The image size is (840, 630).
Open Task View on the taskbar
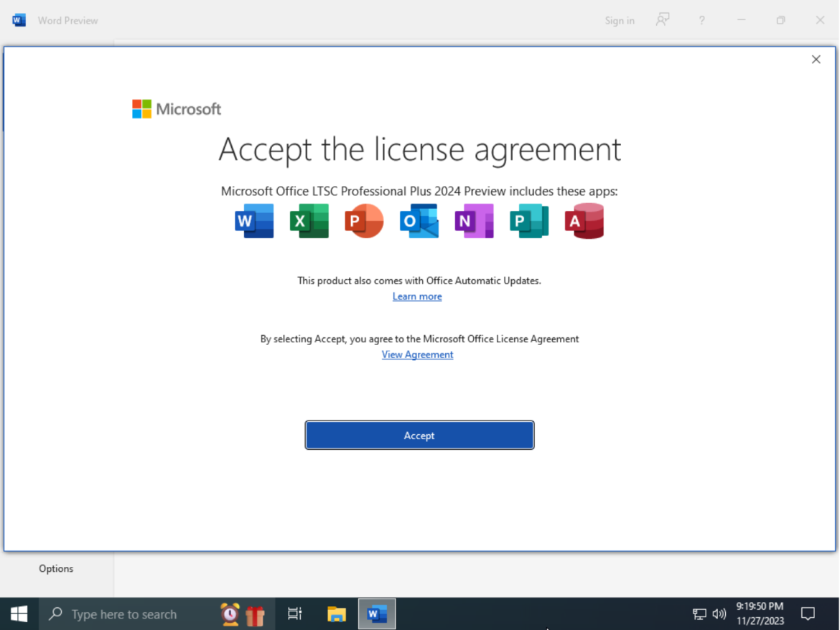(x=294, y=614)
